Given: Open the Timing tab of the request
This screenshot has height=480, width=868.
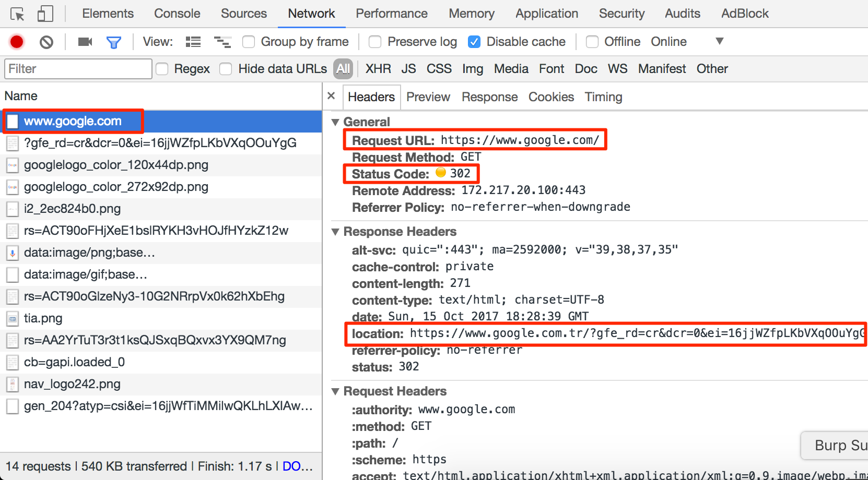Looking at the screenshot, I should (603, 97).
